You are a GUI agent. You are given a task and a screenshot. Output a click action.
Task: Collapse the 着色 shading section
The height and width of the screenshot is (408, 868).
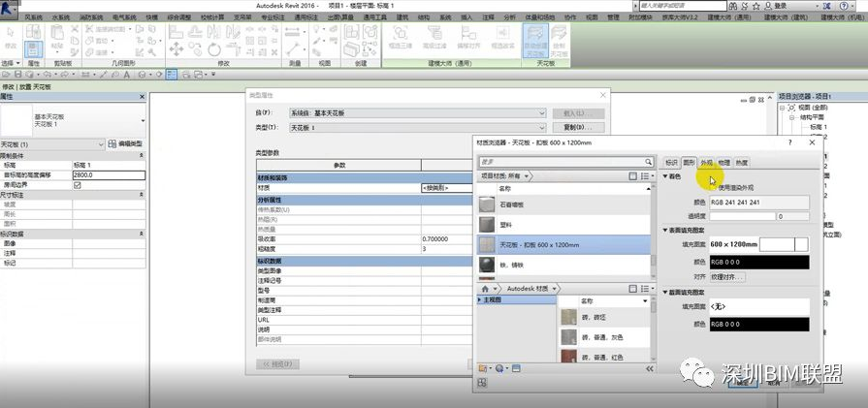click(666, 176)
